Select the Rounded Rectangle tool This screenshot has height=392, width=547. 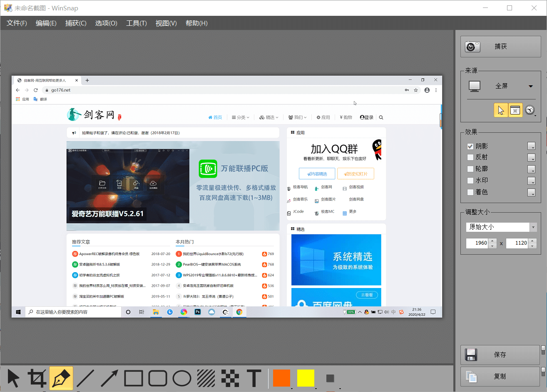[x=158, y=378]
